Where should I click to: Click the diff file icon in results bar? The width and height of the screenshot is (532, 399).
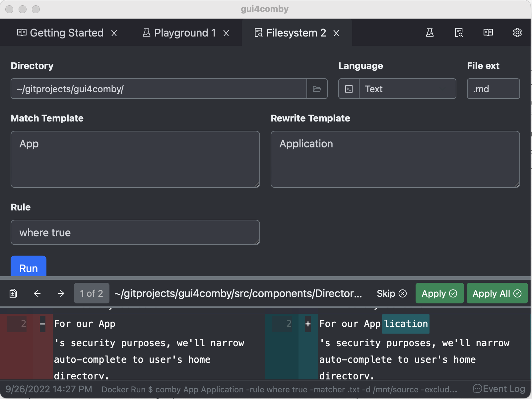13,293
